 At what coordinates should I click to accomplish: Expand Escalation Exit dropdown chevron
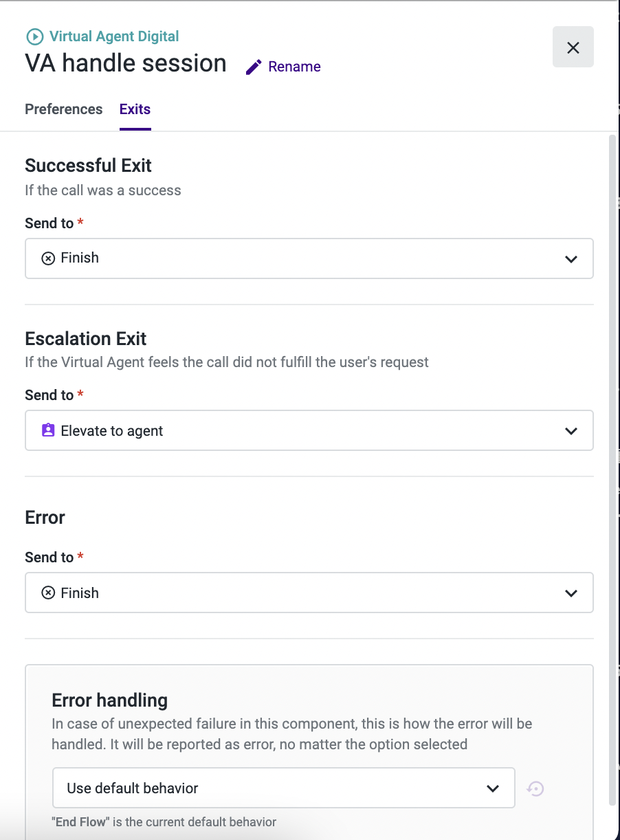click(x=571, y=431)
